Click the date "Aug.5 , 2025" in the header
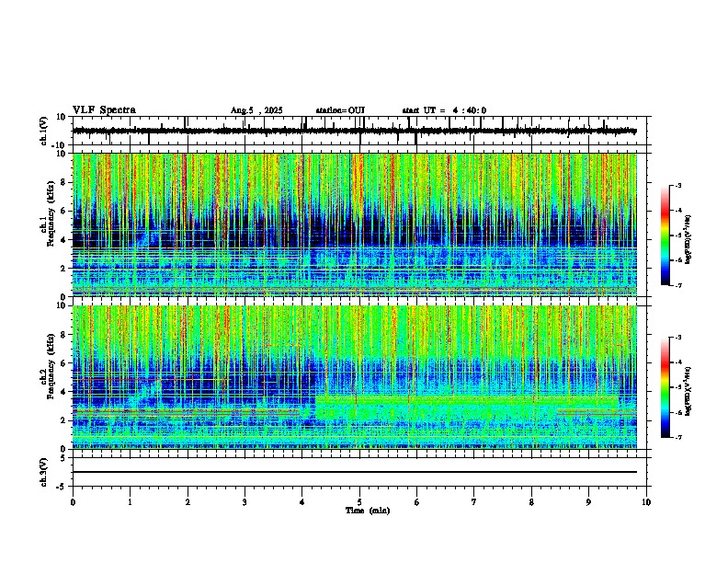Screen dimensions: 728x563 (256, 110)
